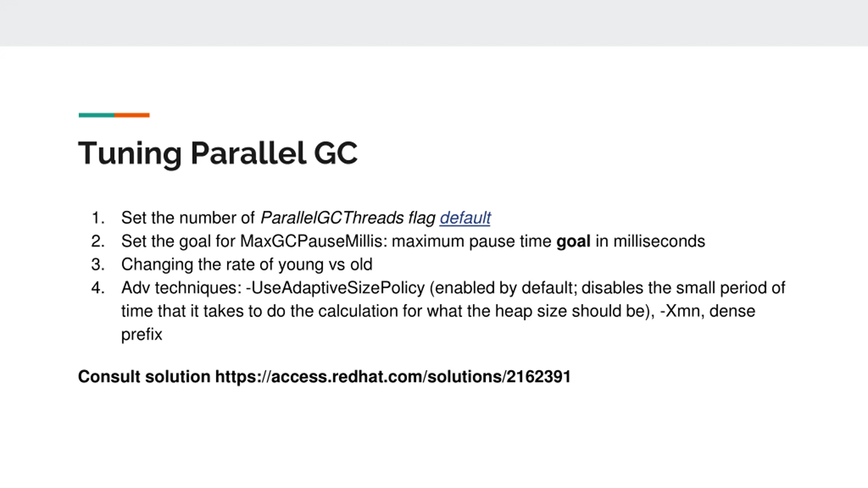This screenshot has height=488, width=868.
Task: Click "Adv techniques:" at start of item four
Action: [x=181, y=288]
